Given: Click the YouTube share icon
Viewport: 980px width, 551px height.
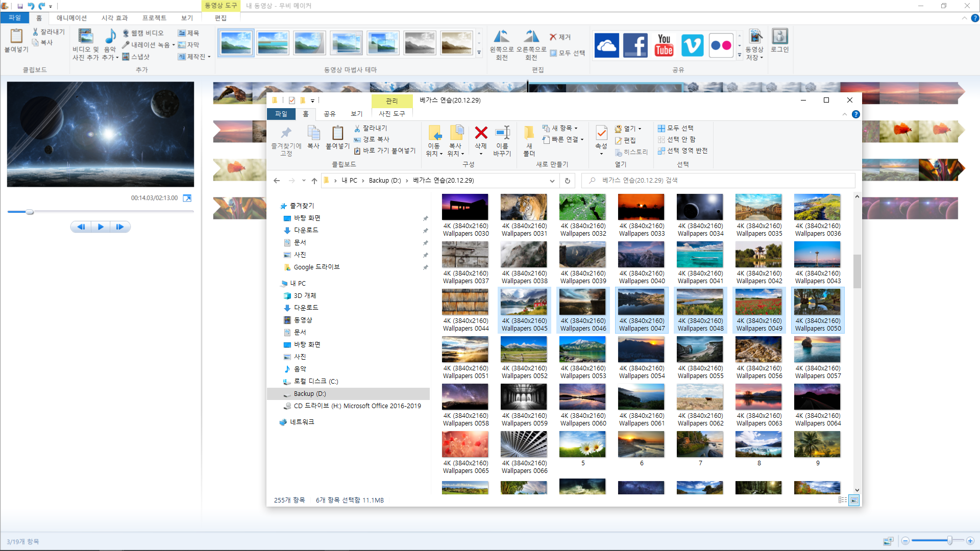Looking at the screenshot, I should pos(664,45).
